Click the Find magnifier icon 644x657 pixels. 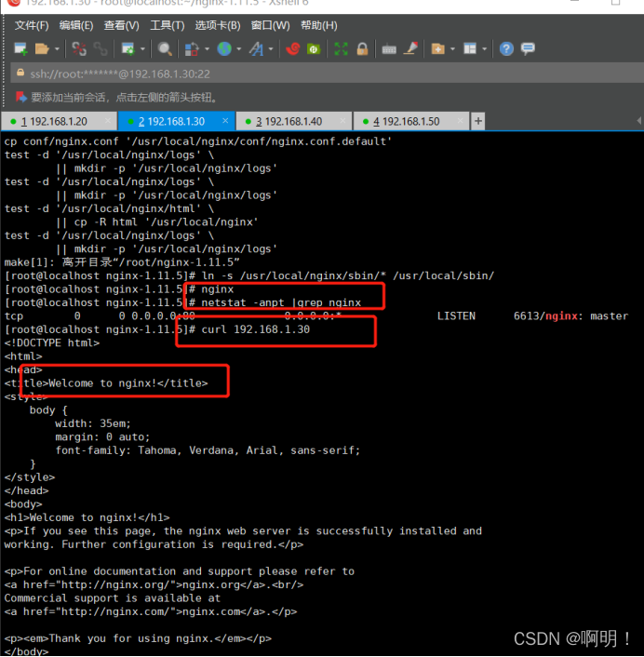click(164, 49)
